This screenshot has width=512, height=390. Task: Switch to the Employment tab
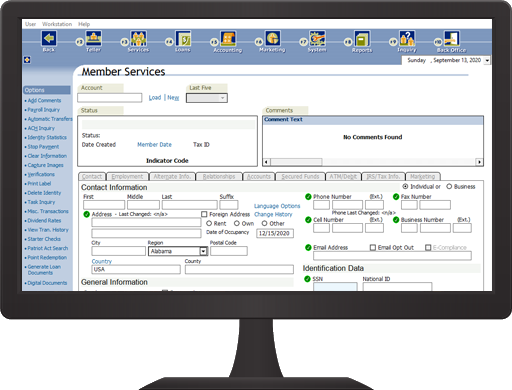(127, 176)
